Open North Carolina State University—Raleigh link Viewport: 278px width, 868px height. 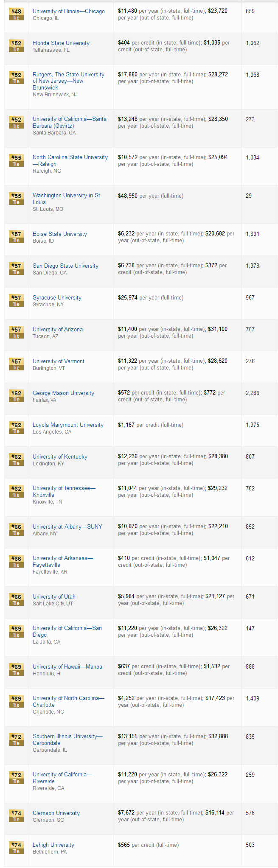coord(70,161)
